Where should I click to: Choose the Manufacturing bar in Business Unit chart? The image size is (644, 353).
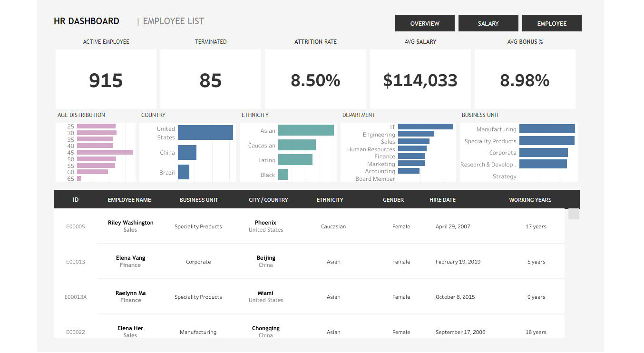547,129
